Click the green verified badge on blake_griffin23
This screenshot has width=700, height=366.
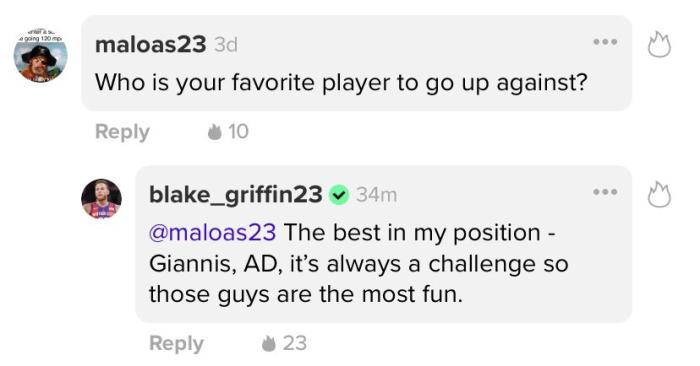[x=339, y=195]
